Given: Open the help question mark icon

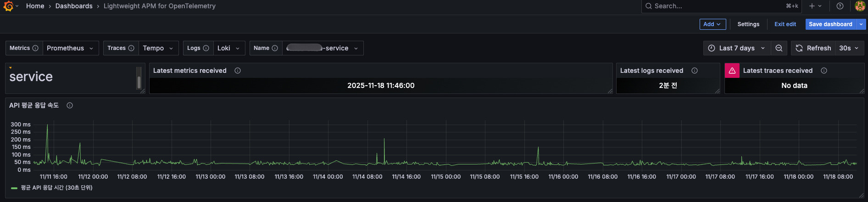Looking at the screenshot, I should [x=840, y=6].
